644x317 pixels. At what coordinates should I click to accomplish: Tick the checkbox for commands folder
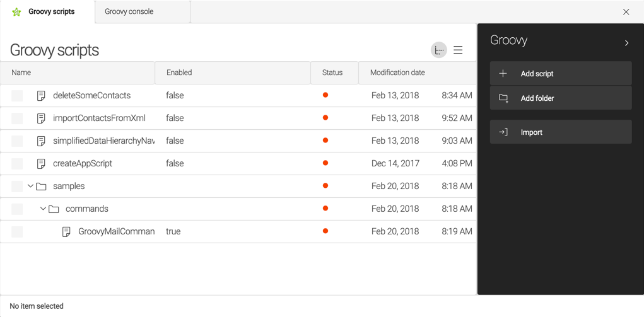click(17, 209)
